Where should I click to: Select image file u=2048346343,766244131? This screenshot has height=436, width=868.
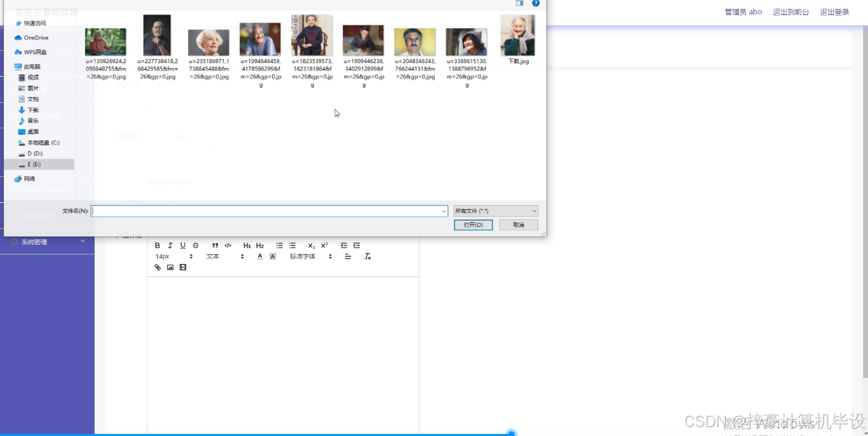coord(415,54)
